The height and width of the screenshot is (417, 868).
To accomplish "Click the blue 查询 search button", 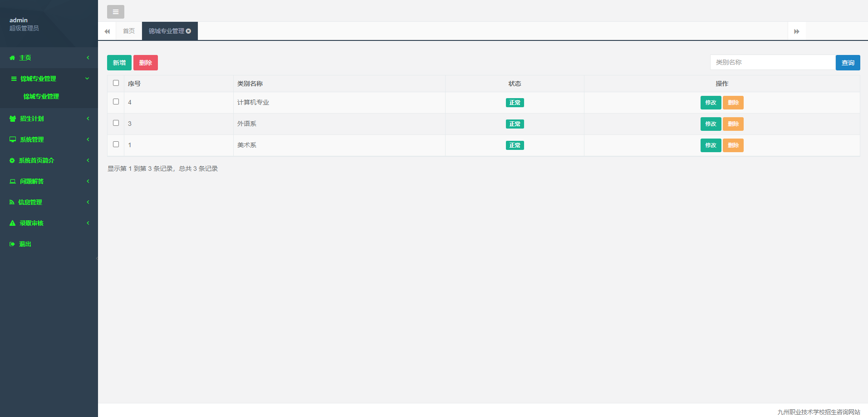I will [848, 63].
